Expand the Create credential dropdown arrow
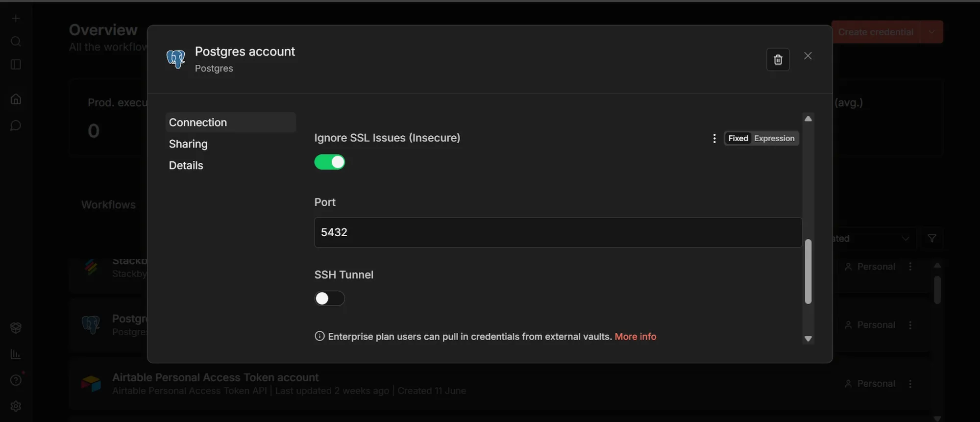This screenshot has width=980, height=422. [931, 32]
